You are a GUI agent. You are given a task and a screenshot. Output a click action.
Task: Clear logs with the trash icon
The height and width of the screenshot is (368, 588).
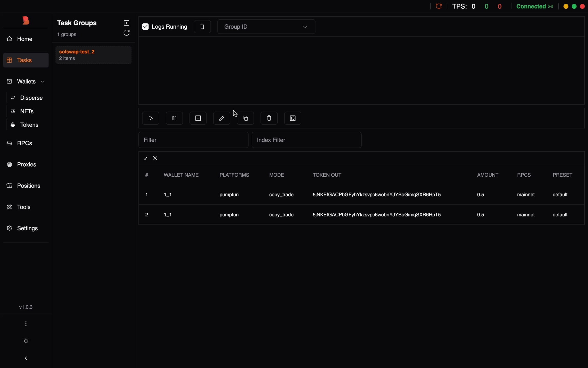[x=202, y=27]
